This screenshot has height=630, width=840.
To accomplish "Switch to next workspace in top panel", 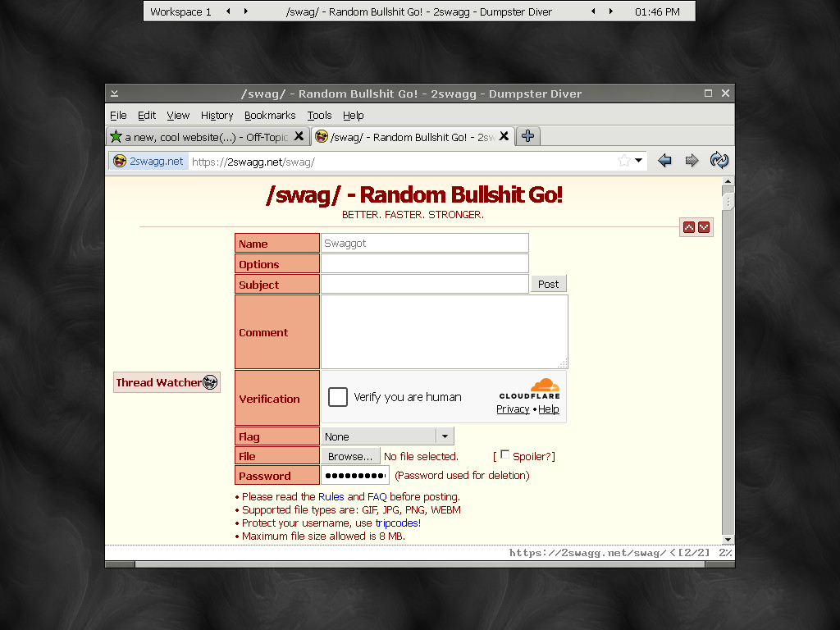I will click(246, 11).
